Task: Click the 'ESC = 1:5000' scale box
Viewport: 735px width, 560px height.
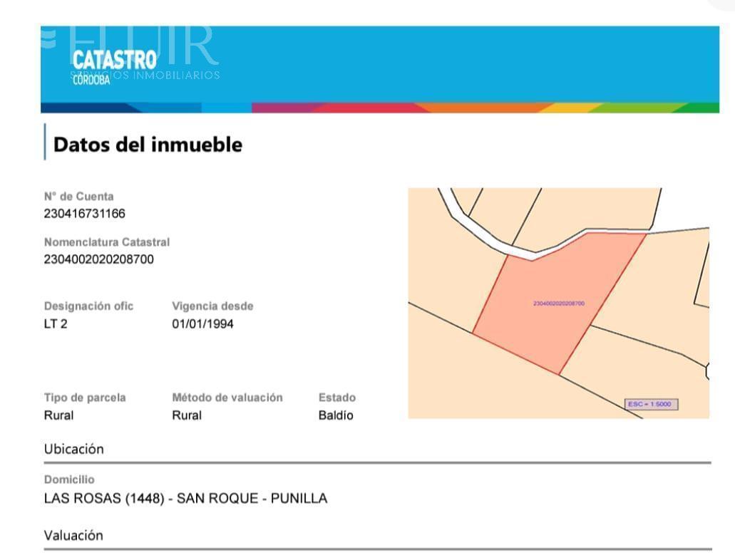Action: point(651,404)
